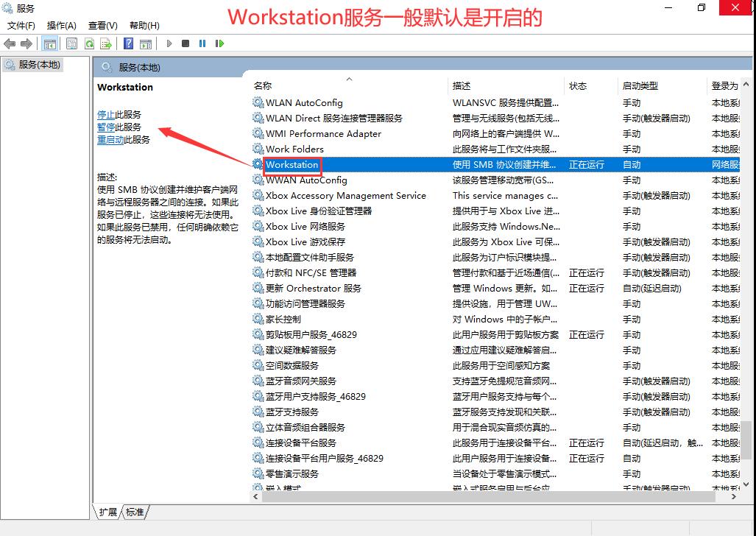
Task: Toggle the console tree visibility
Action: tap(49, 43)
